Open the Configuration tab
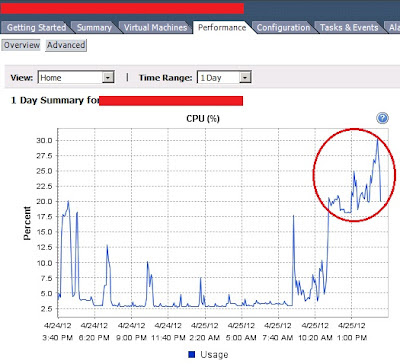400x364 pixels. [283, 27]
